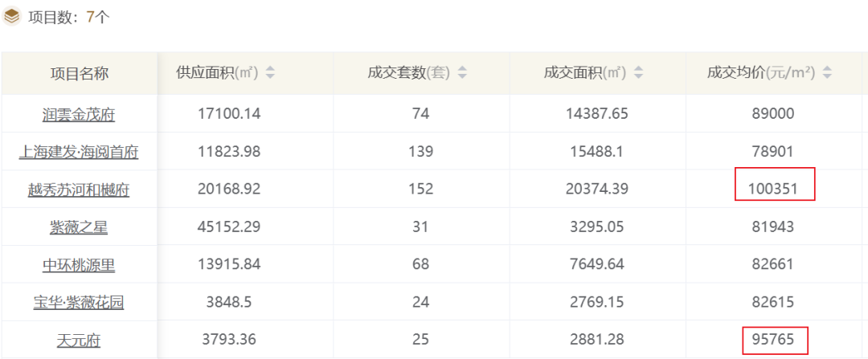Screen dimensions: 868x359
Task: Open the 天元府 project link
Action: pyautogui.click(x=79, y=341)
